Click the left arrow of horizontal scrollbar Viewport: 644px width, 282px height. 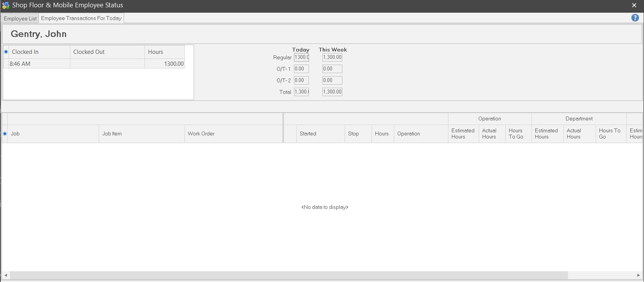coord(6,275)
